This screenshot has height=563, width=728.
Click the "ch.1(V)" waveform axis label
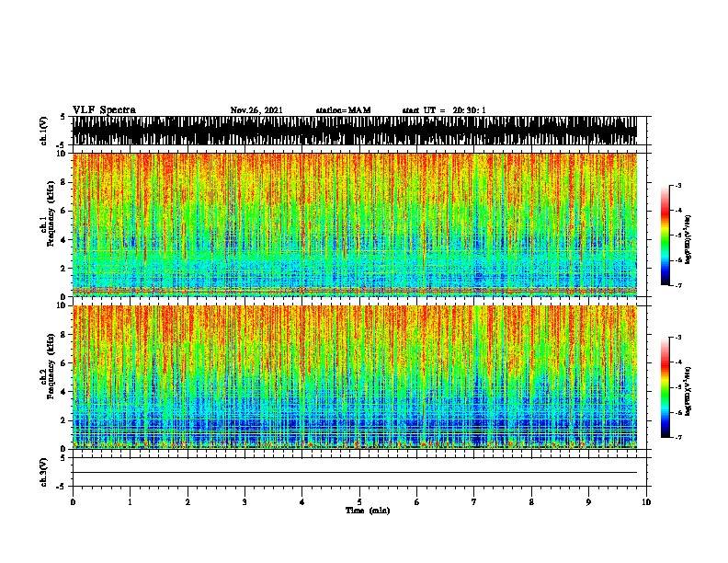(x=43, y=131)
